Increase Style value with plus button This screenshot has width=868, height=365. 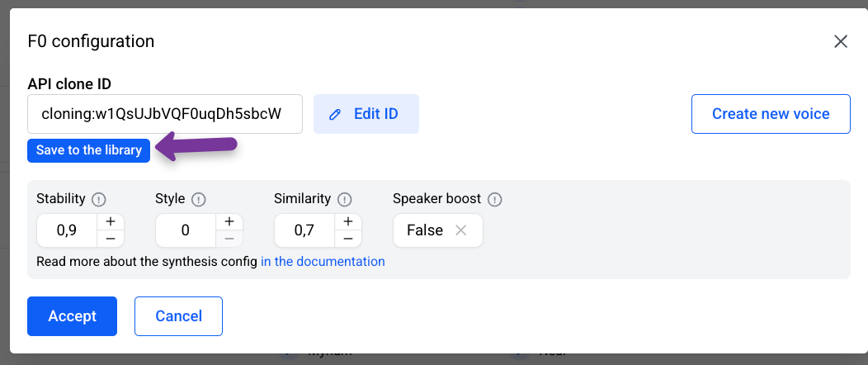(x=229, y=221)
